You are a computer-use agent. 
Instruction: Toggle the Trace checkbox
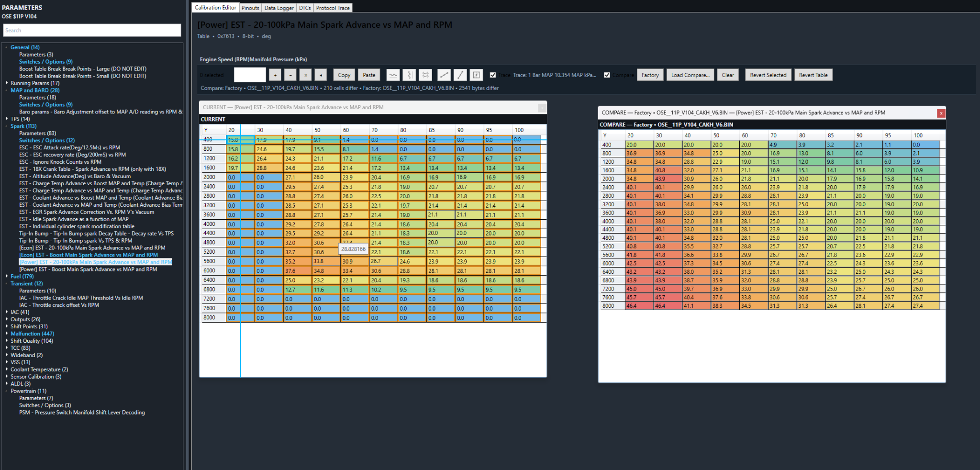[493, 75]
